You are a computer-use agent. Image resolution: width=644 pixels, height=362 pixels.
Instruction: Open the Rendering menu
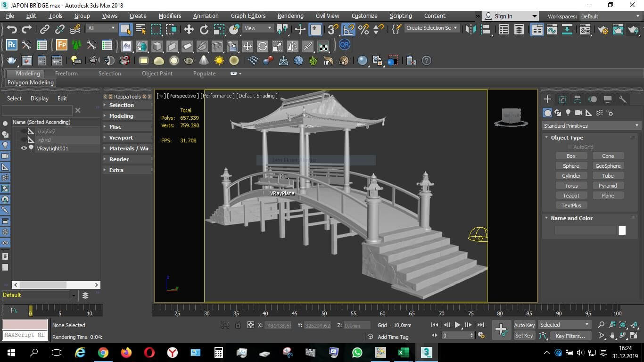click(290, 16)
